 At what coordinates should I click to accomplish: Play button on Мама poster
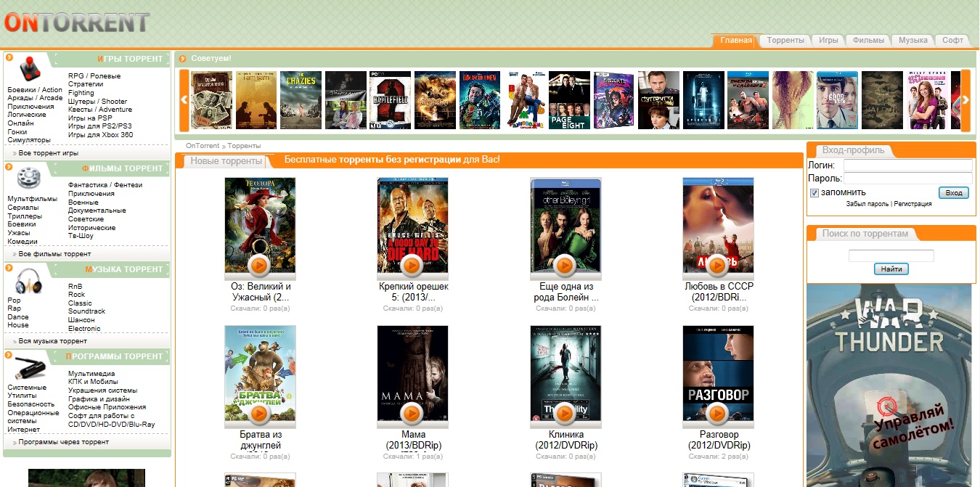click(412, 414)
